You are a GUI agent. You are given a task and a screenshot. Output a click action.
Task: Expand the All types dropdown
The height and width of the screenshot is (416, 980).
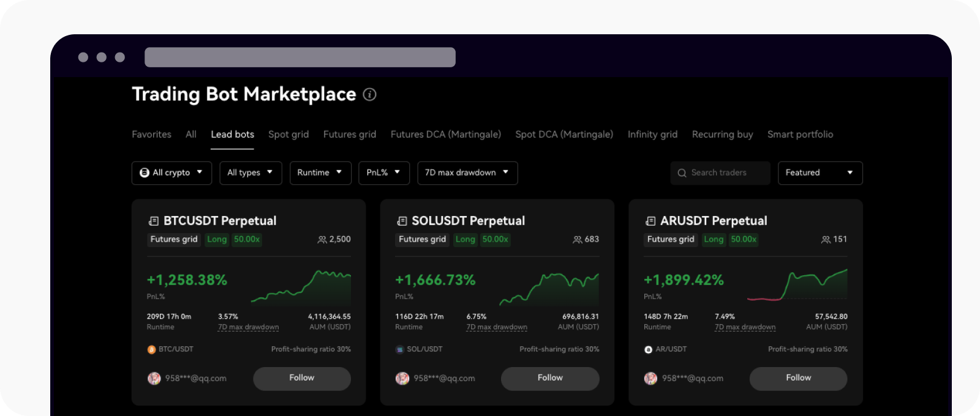[x=251, y=173]
